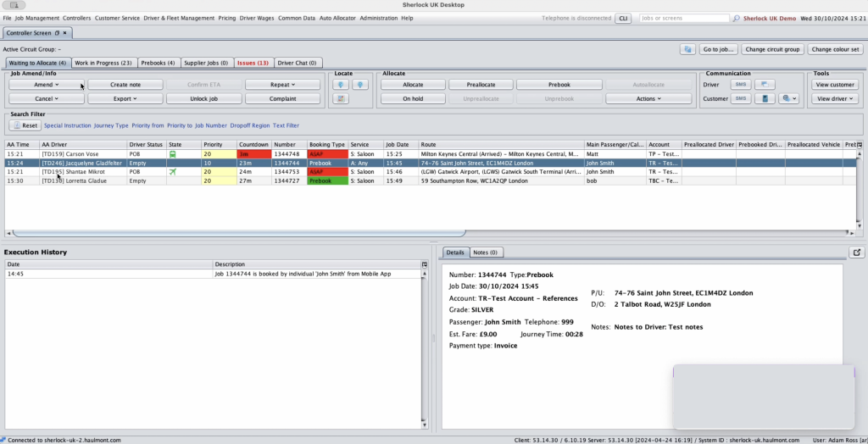Click the Create note button
The width and height of the screenshot is (868, 444).
pos(125,85)
